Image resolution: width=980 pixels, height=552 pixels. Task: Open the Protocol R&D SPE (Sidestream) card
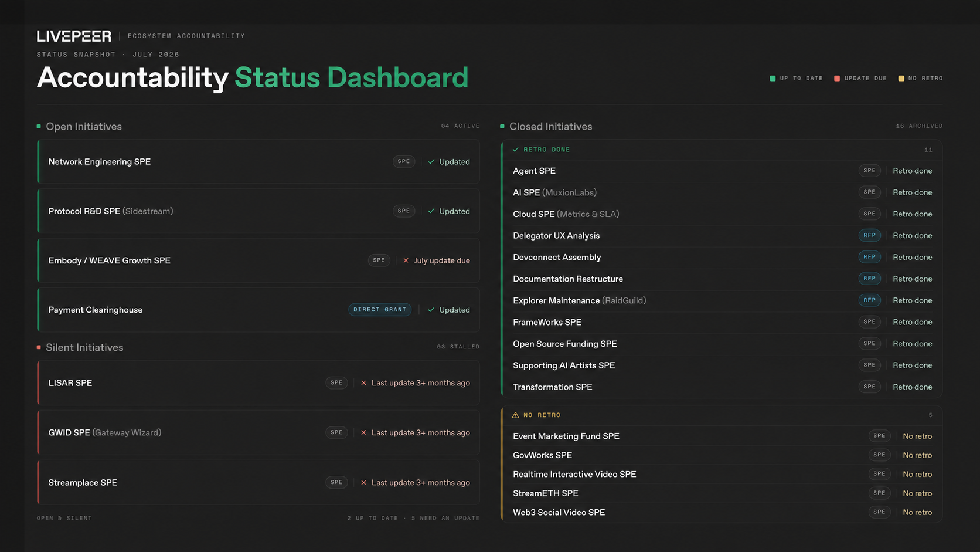pos(258,211)
